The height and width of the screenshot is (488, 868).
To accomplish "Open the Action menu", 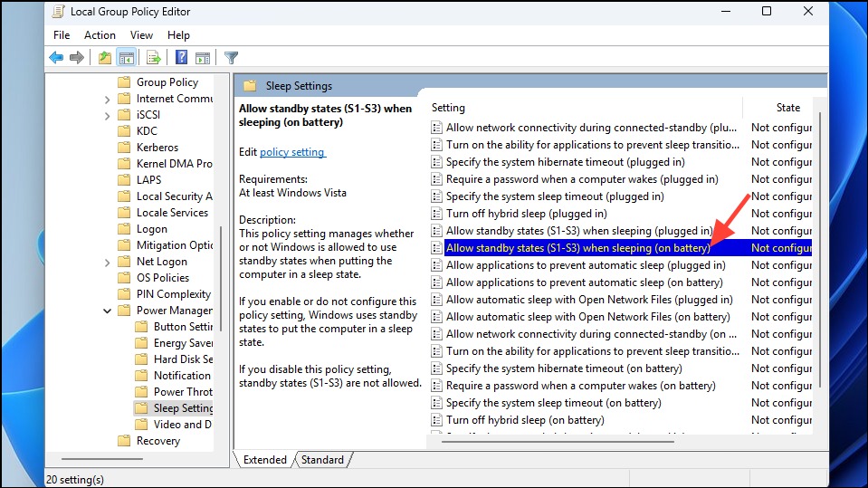I will coord(100,35).
